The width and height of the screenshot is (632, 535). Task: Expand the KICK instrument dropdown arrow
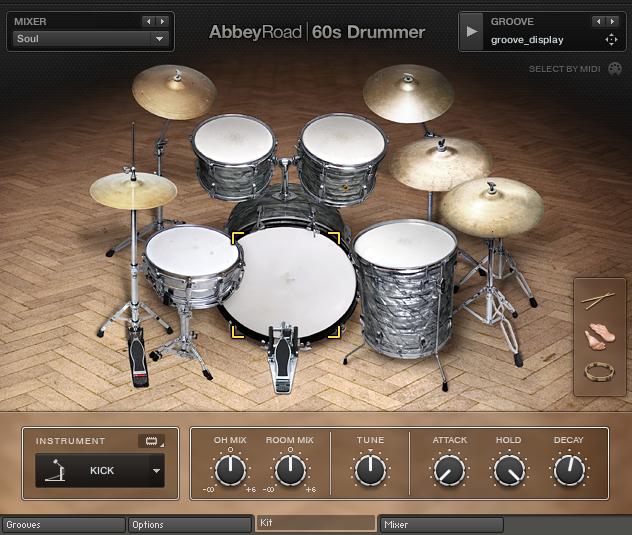(x=156, y=470)
